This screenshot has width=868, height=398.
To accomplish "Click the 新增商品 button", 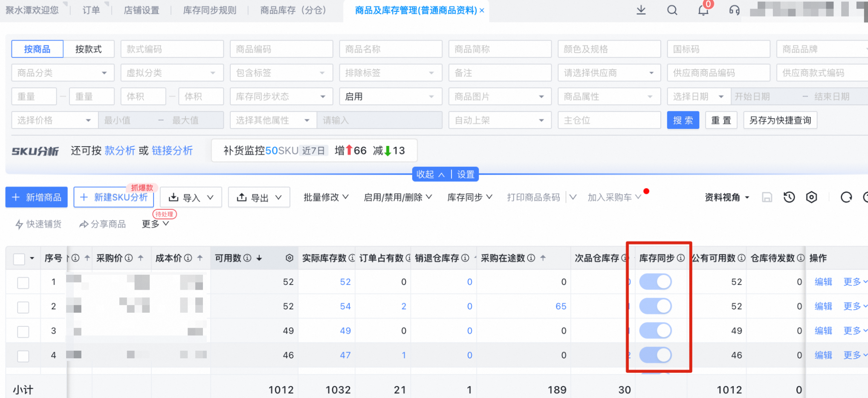I will point(36,197).
